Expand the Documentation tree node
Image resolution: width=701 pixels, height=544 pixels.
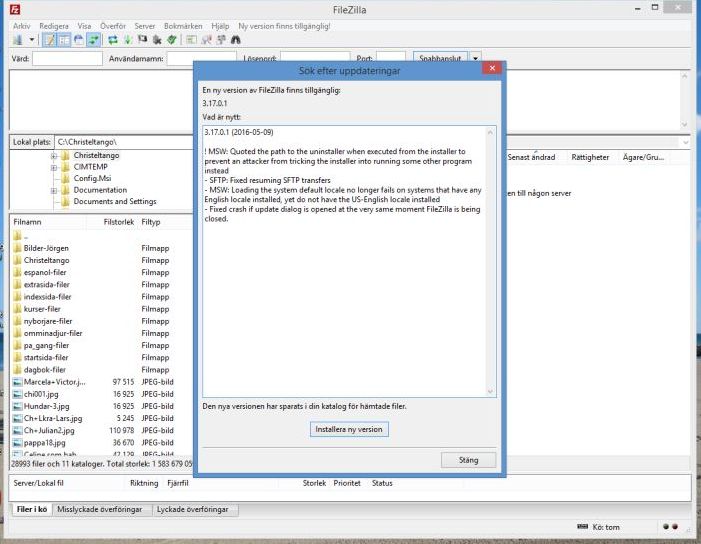pos(54,190)
